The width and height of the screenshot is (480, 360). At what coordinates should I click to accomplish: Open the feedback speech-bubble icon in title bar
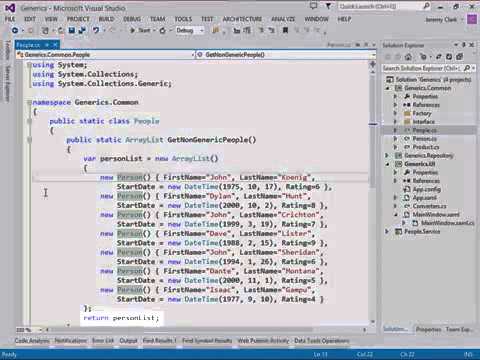[x=313, y=6]
